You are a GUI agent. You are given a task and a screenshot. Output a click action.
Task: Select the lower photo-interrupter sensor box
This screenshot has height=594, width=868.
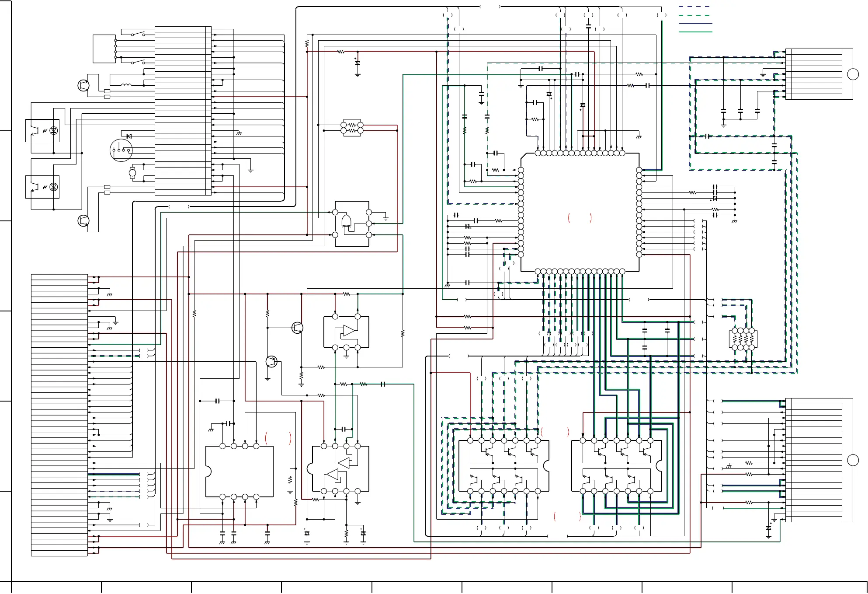point(42,187)
